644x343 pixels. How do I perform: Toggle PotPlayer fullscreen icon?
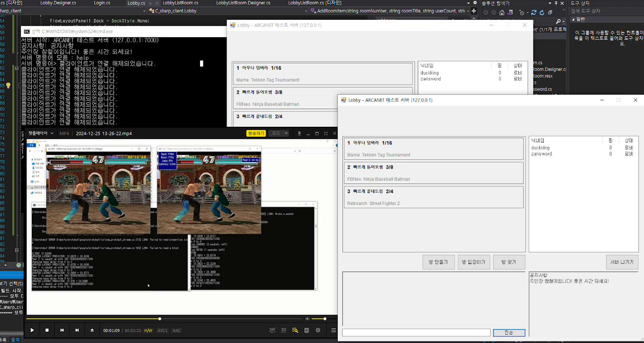coord(326,133)
